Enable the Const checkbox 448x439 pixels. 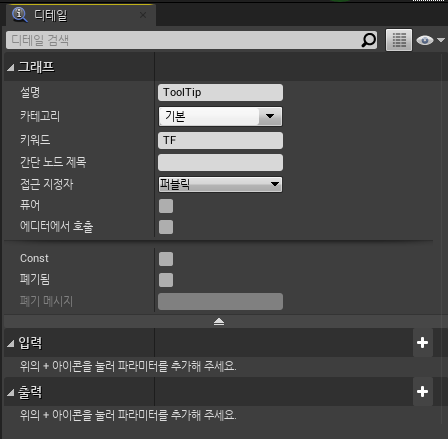coord(166,259)
